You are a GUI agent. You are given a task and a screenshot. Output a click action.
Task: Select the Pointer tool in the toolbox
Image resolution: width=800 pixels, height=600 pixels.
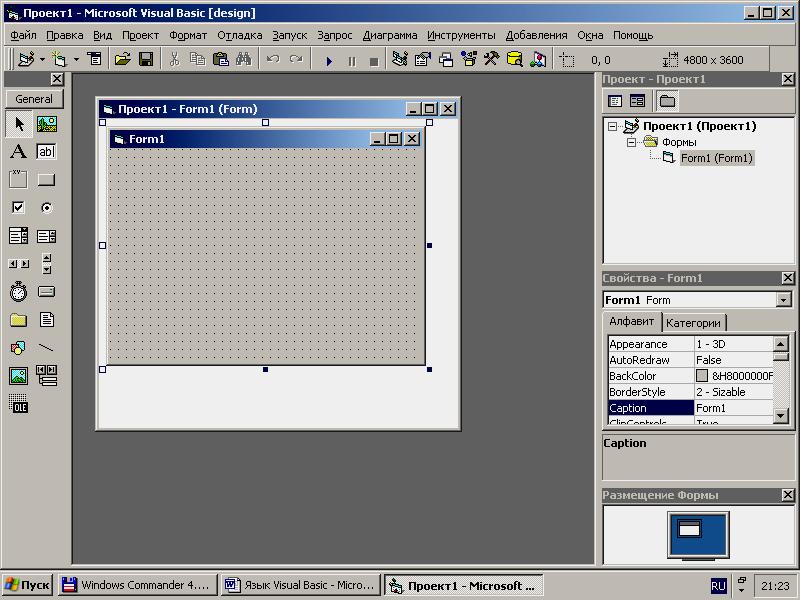(19, 124)
